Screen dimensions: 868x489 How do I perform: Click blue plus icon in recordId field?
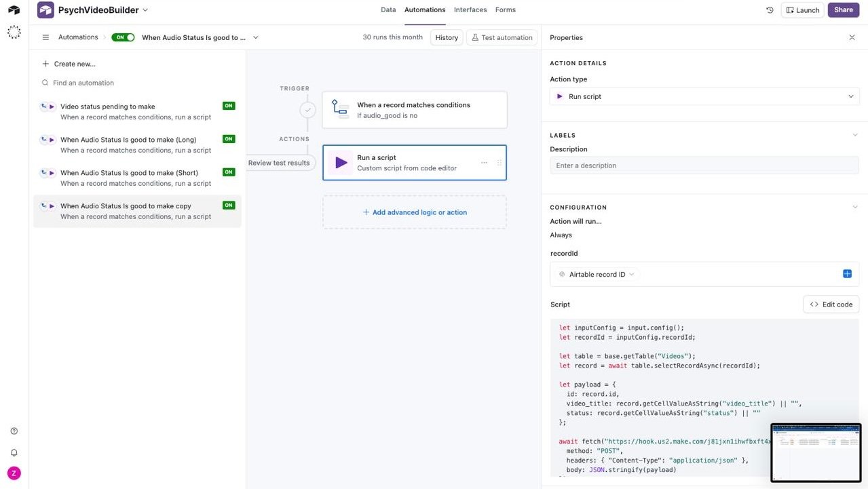(847, 274)
